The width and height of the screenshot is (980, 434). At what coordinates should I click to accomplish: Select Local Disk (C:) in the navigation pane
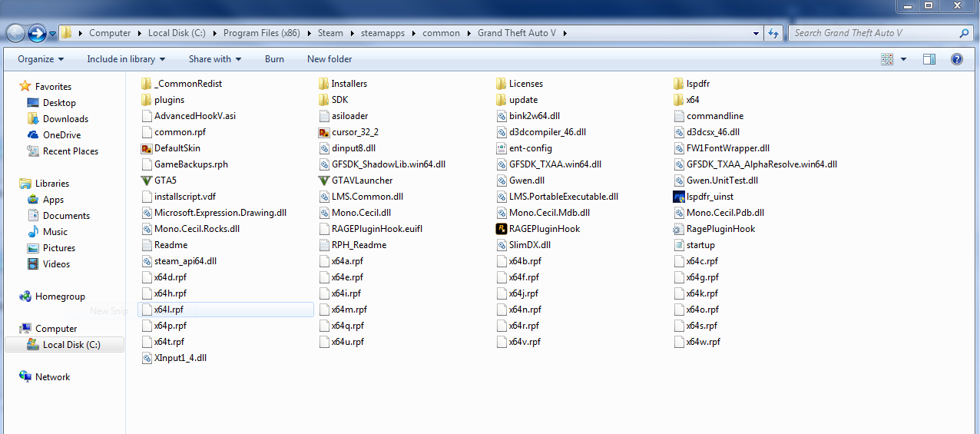pyautogui.click(x=64, y=345)
